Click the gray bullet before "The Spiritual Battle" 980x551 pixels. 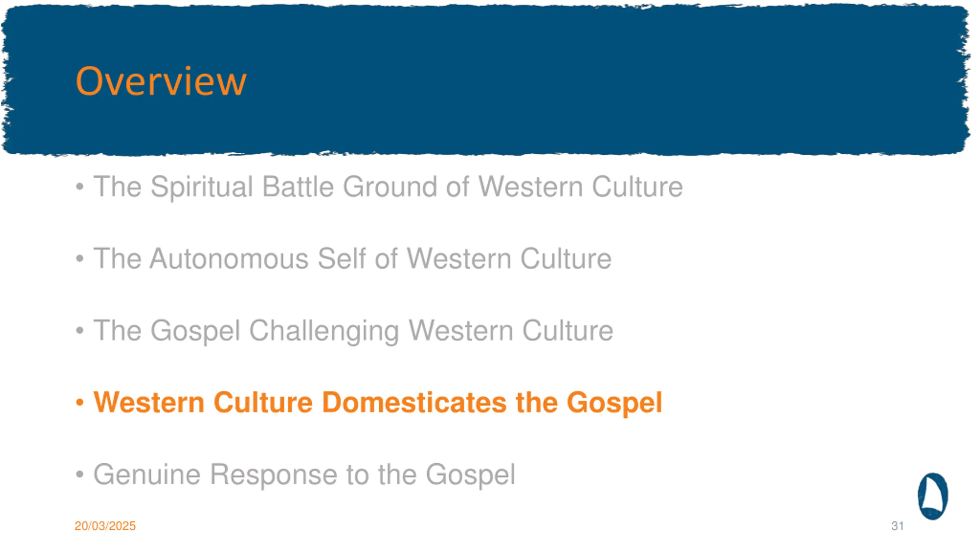(x=80, y=187)
